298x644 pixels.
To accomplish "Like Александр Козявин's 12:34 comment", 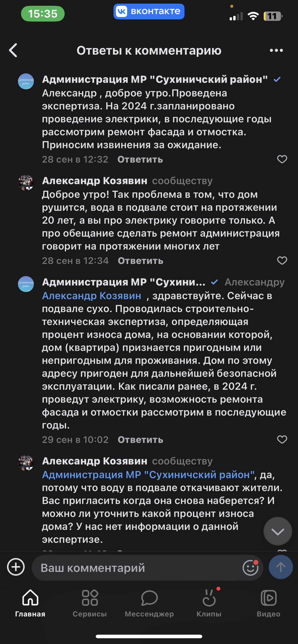I will point(282,260).
